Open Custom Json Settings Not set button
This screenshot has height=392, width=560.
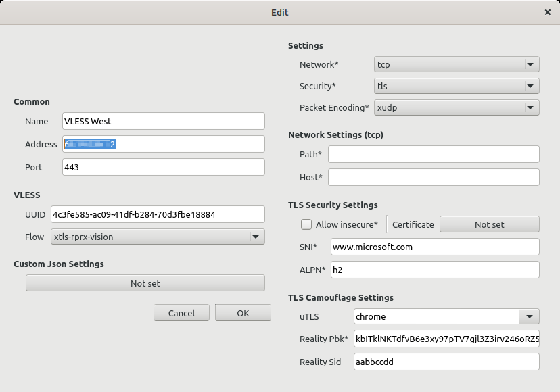click(145, 284)
